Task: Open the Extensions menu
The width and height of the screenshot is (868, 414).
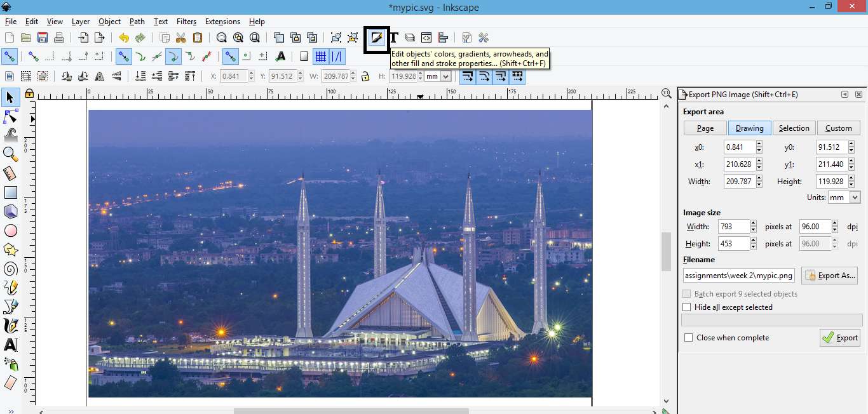Action: click(x=222, y=22)
